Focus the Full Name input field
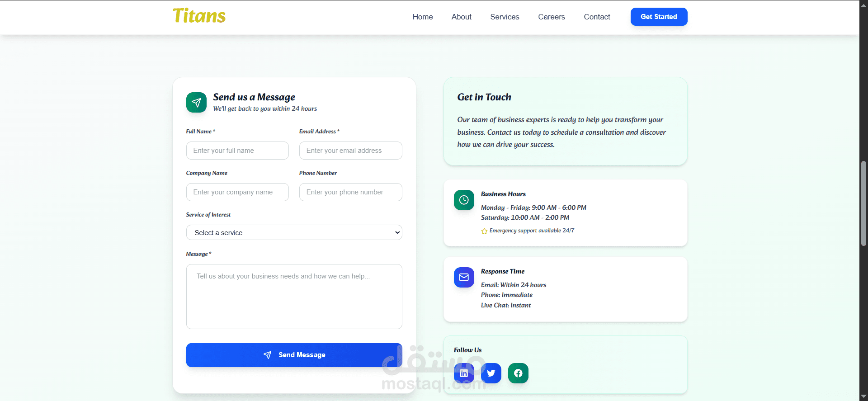868x401 pixels. (x=237, y=151)
